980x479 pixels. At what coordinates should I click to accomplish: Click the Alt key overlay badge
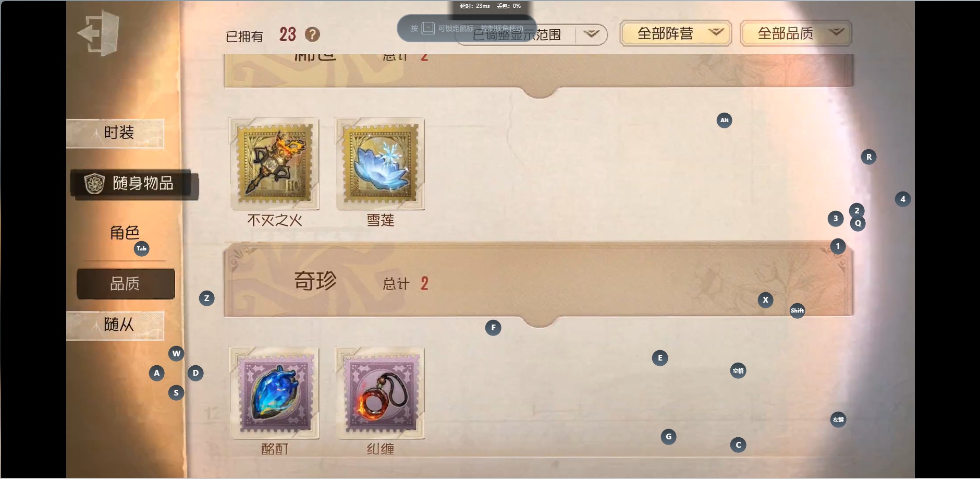pos(725,120)
